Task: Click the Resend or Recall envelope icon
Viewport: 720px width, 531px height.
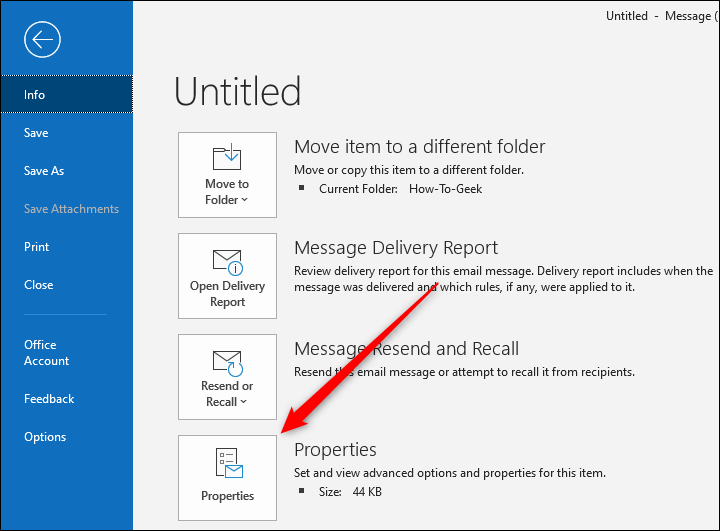Action: (227, 361)
